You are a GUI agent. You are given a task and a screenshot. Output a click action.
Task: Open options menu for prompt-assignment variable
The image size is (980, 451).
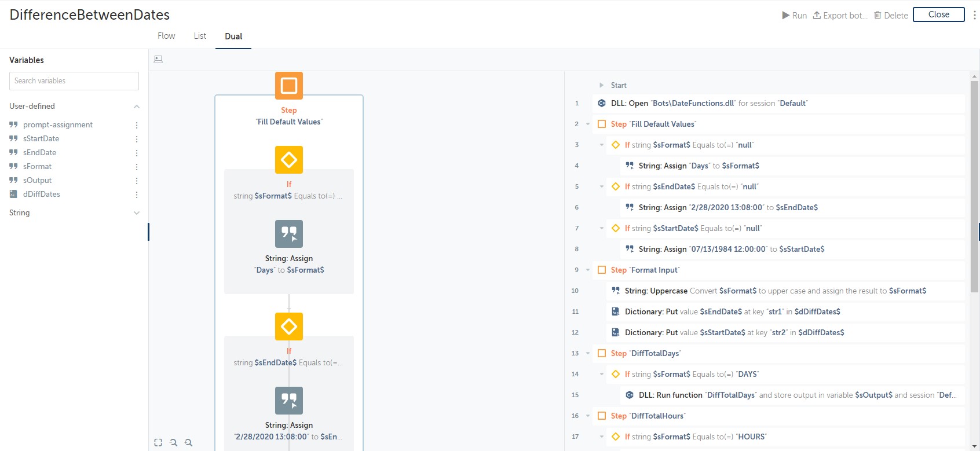point(137,125)
